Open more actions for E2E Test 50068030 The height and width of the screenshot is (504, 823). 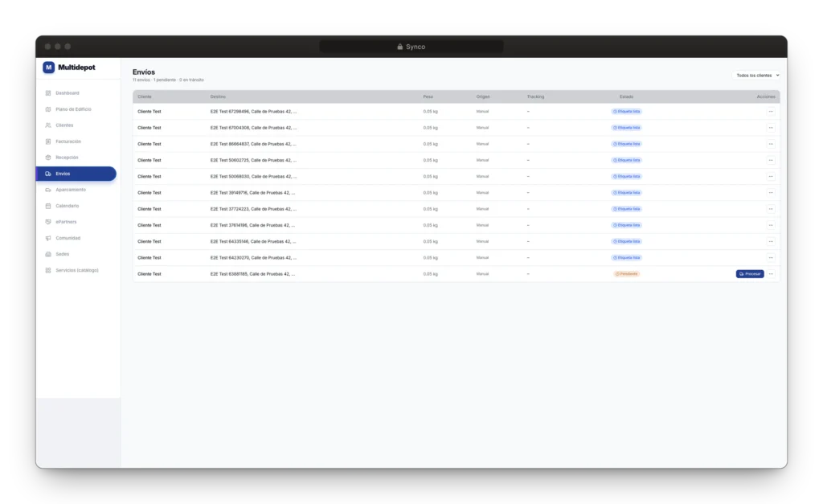771,176
